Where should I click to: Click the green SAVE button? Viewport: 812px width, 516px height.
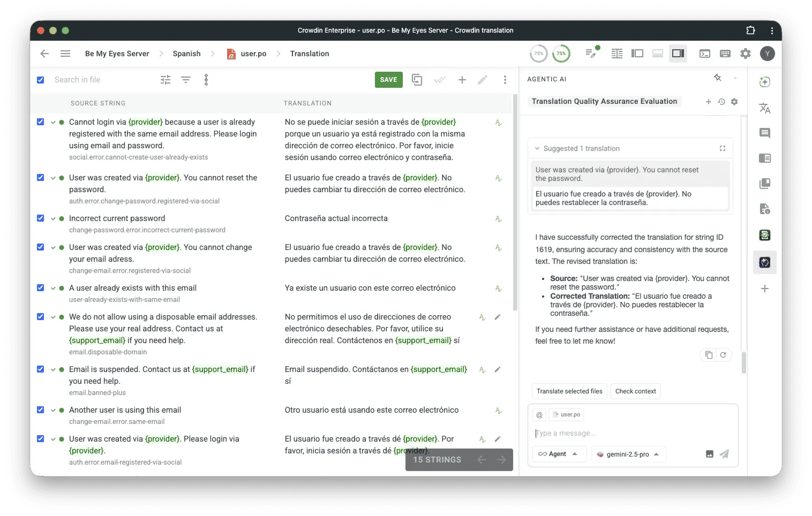point(388,80)
